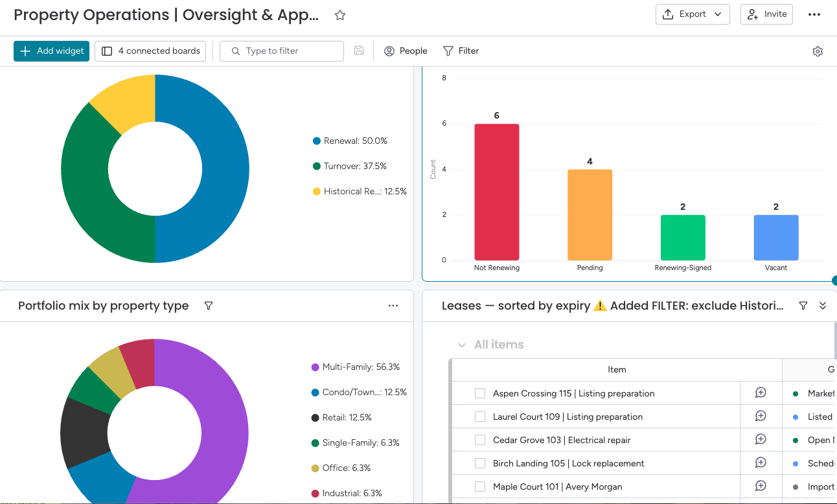This screenshot has height=504, width=837.
Task: Start conversation for Birch Landing 105 row
Action: [761, 463]
